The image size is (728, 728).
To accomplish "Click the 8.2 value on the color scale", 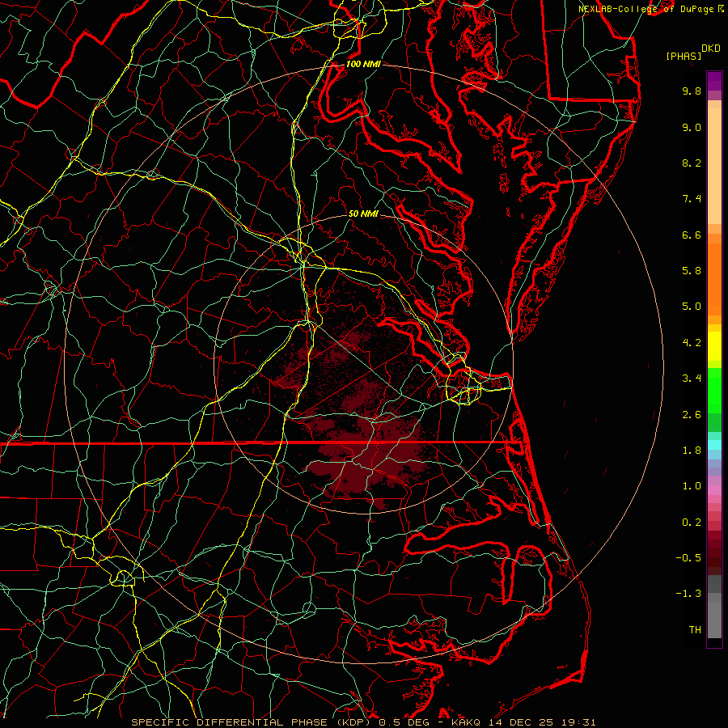I will [692, 163].
